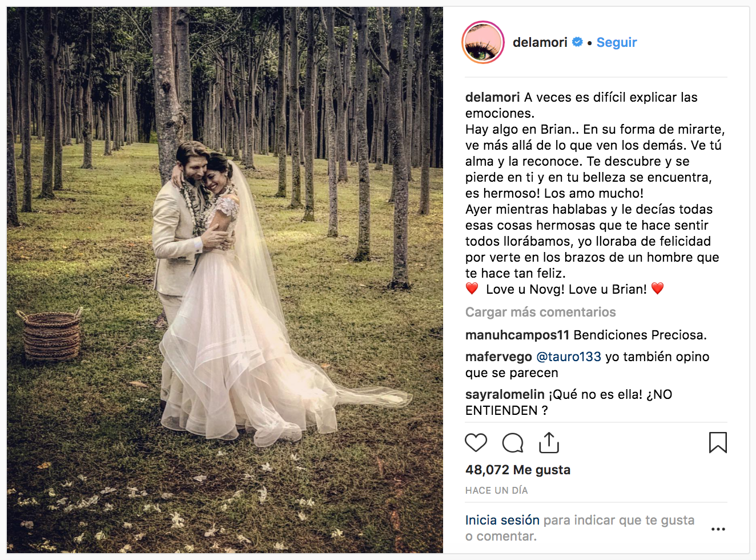
Task: Like the post with the heart icon
Action: [x=476, y=443]
